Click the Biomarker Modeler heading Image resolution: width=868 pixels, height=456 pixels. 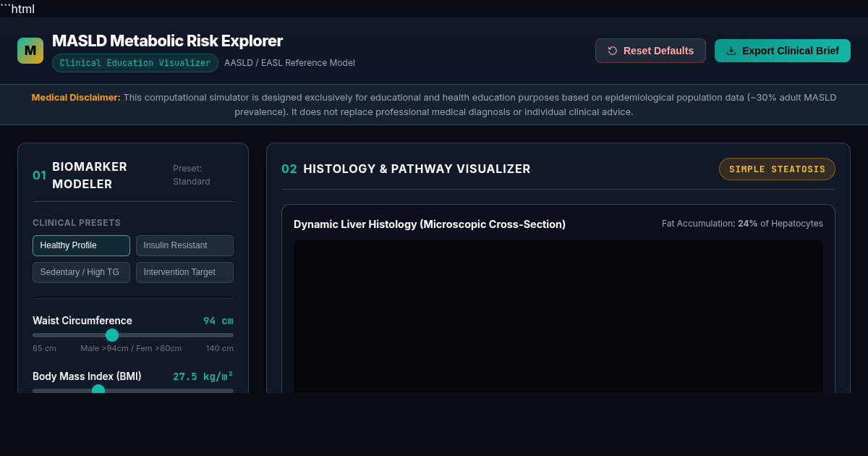click(90, 175)
